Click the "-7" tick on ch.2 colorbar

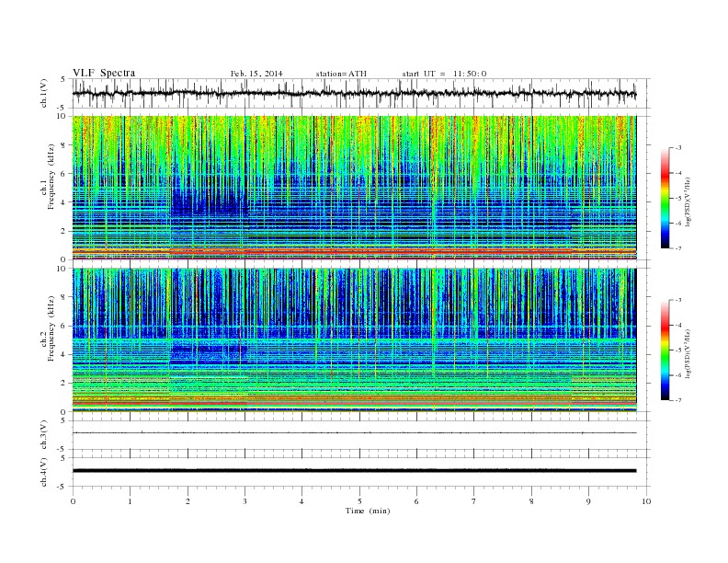[677, 400]
